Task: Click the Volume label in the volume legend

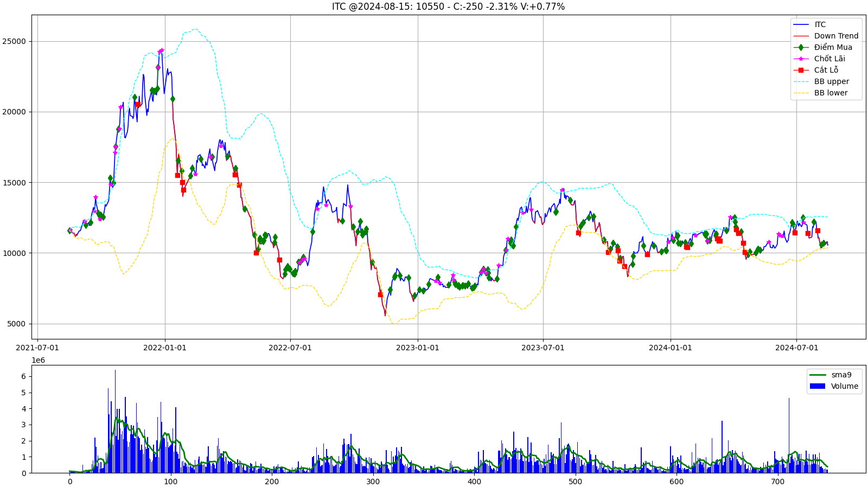Action: tap(844, 386)
